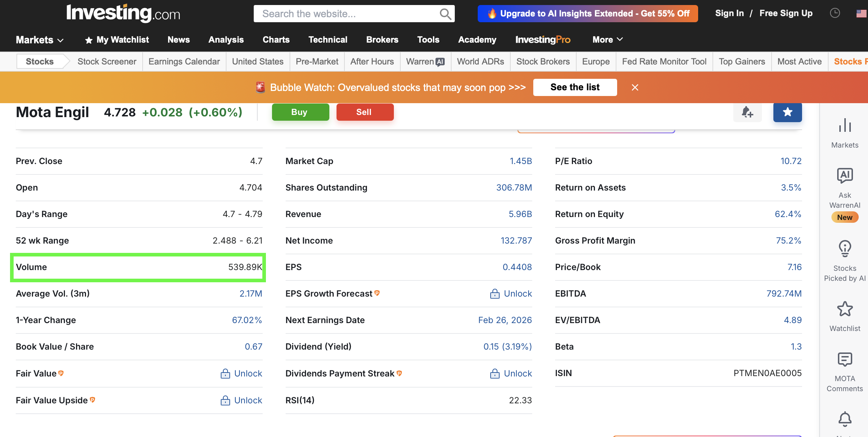Expand the Markets dropdown menu
Viewport: 868px width, 437px height.
tap(40, 40)
